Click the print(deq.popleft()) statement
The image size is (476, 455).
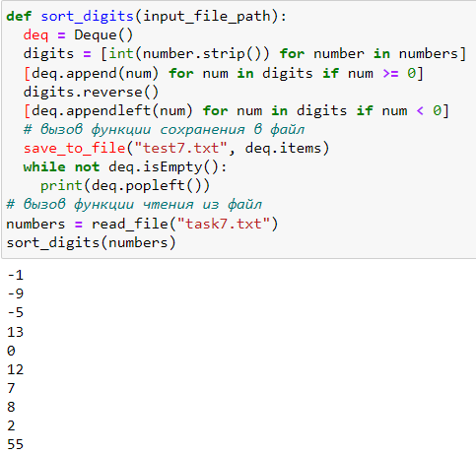(x=125, y=186)
